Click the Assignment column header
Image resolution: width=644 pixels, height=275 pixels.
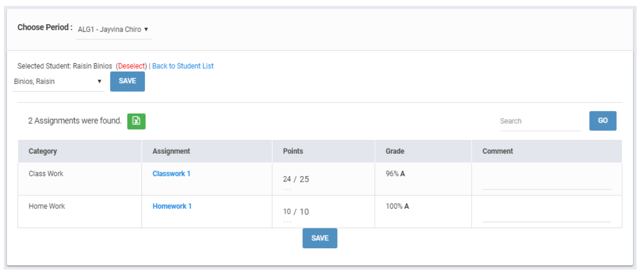(171, 151)
